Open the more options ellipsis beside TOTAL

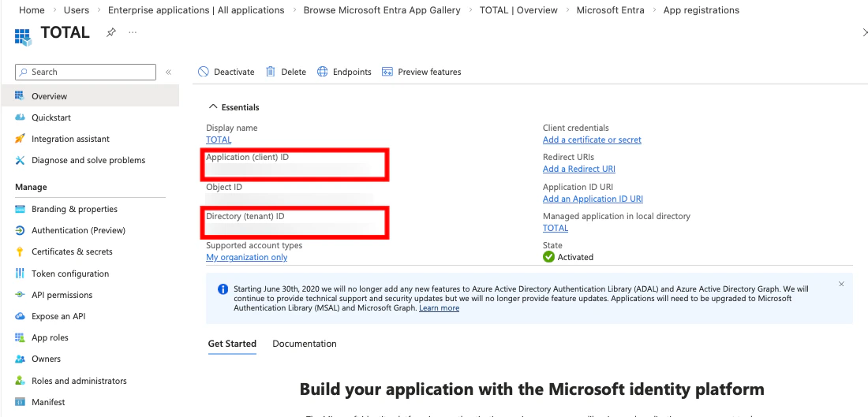(133, 32)
